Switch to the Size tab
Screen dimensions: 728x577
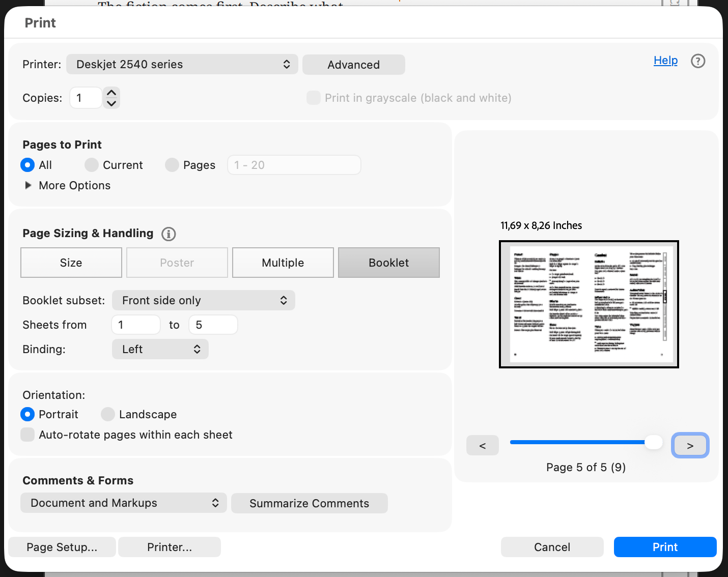coord(71,263)
